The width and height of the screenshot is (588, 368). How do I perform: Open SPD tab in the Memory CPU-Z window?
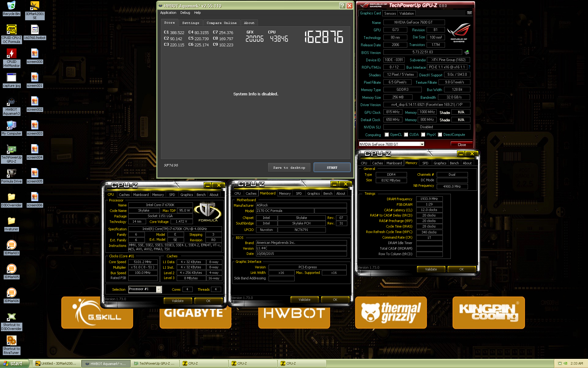(425, 163)
